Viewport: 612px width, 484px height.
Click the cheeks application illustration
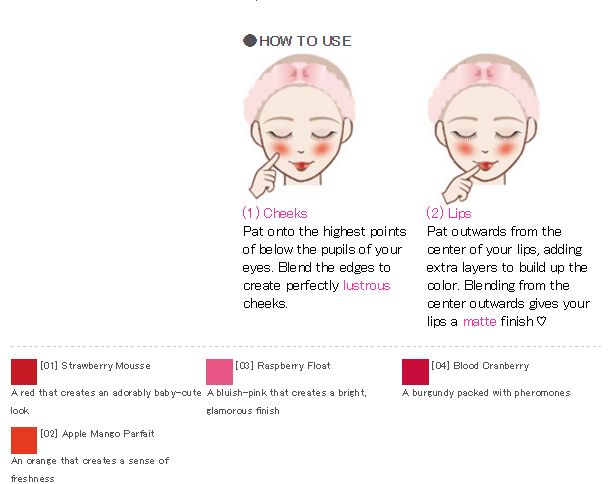(299, 126)
